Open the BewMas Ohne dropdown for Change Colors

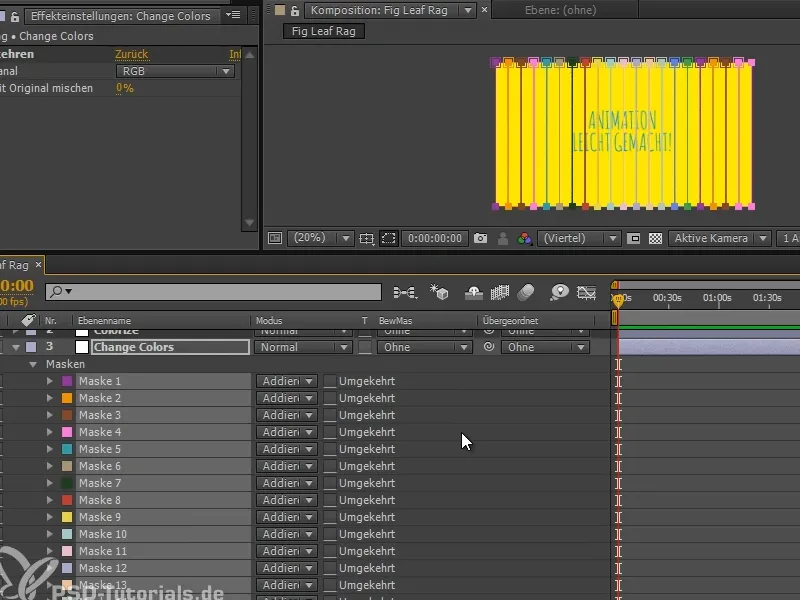(x=424, y=347)
